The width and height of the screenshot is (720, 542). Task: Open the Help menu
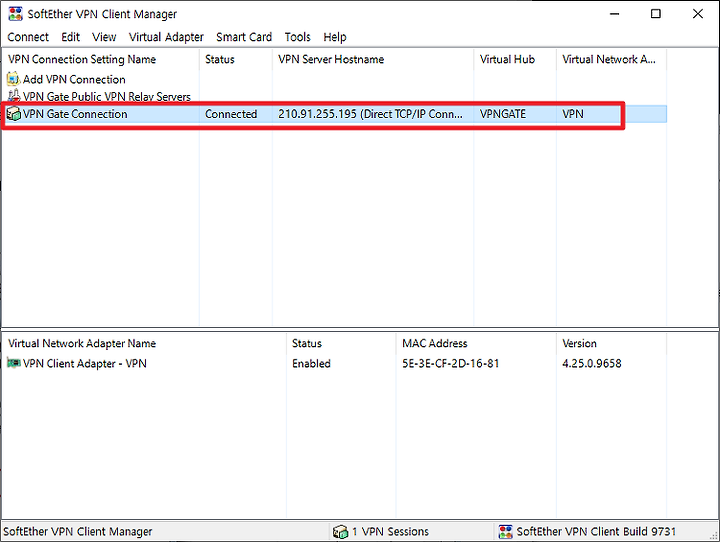tap(335, 37)
